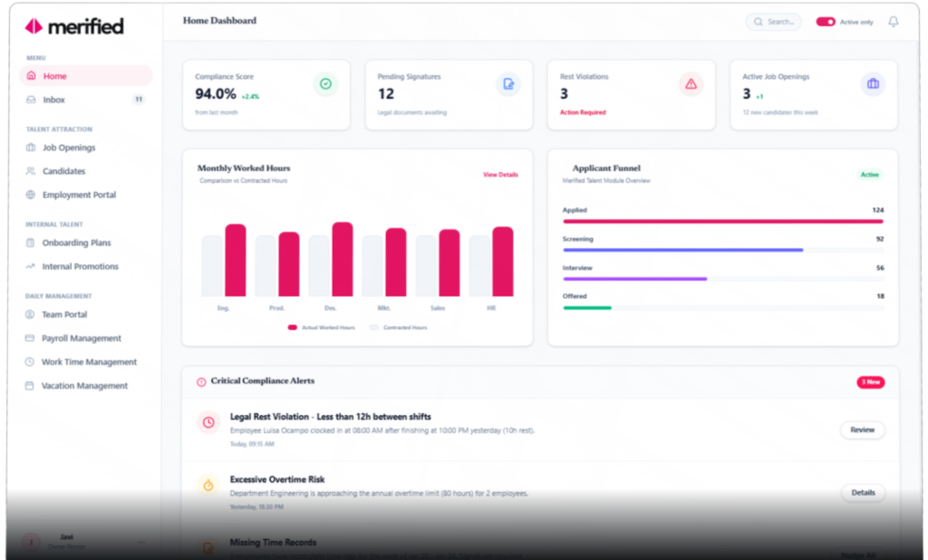
Task: Click Details button for Excessive Overtime Risk
Action: coord(863,493)
